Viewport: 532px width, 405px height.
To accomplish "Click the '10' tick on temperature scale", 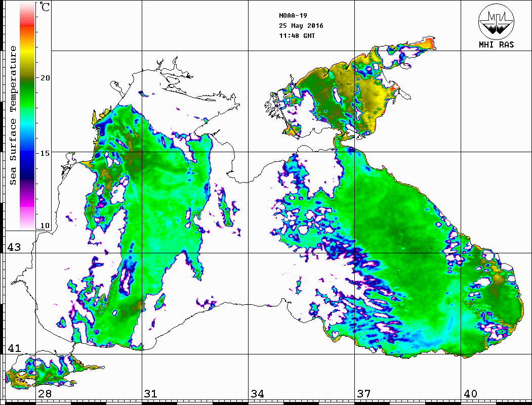I will coord(45,226).
